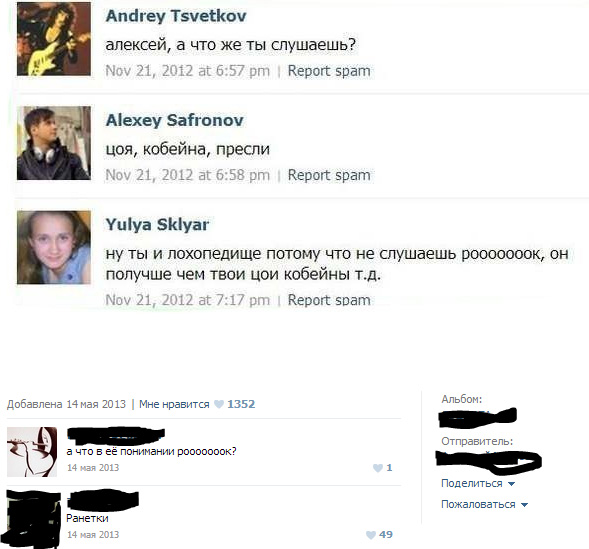
Task: Open Yulya Sklyar's avatar photo
Action: point(54,247)
